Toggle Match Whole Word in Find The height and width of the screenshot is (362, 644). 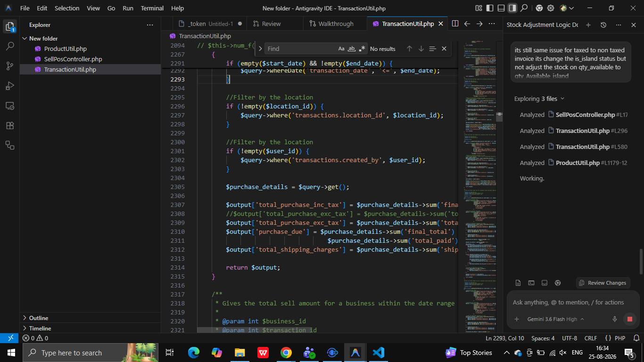352,49
